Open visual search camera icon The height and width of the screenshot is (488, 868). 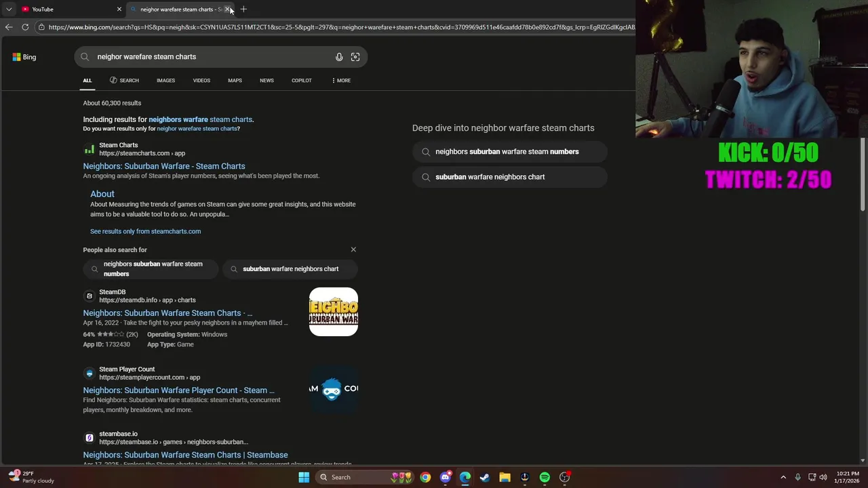[355, 57]
